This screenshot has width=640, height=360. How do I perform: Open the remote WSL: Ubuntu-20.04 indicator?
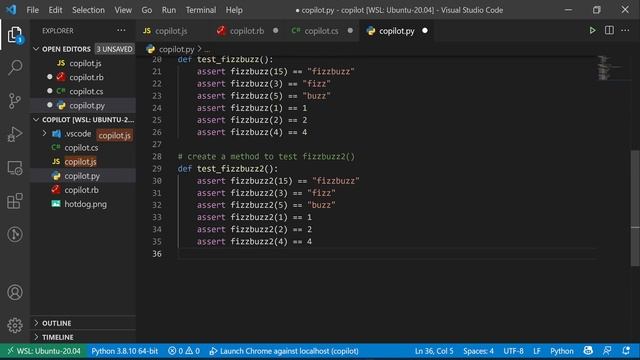(x=44, y=351)
